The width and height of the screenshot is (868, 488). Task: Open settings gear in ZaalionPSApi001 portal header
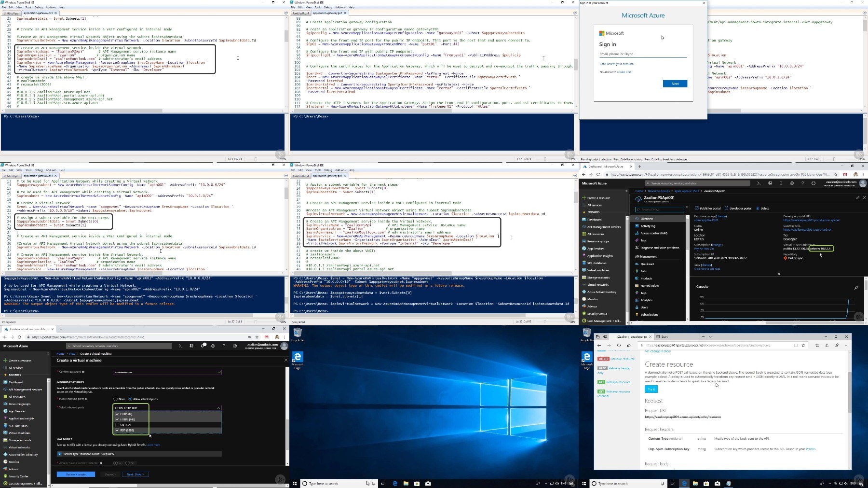(792, 183)
